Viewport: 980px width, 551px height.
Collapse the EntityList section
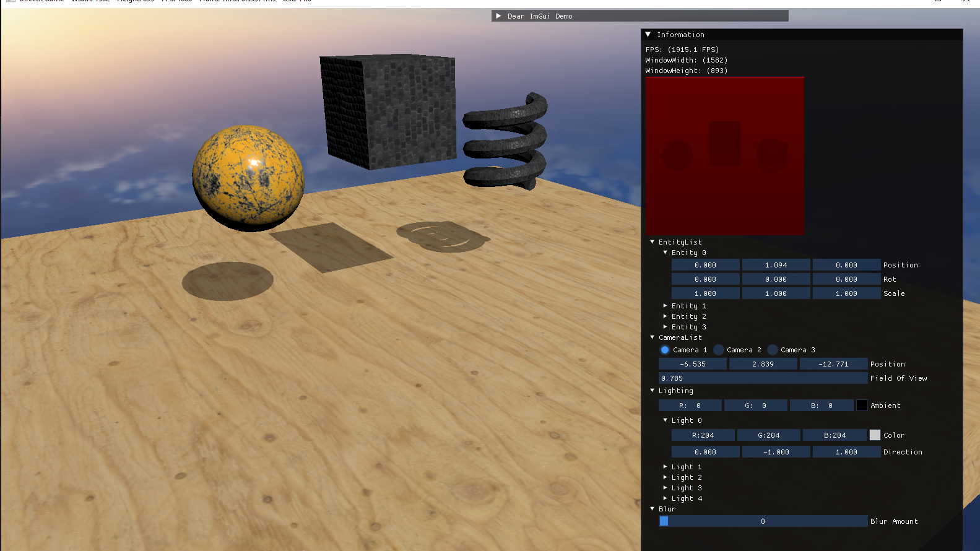pyautogui.click(x=653, y=242)
